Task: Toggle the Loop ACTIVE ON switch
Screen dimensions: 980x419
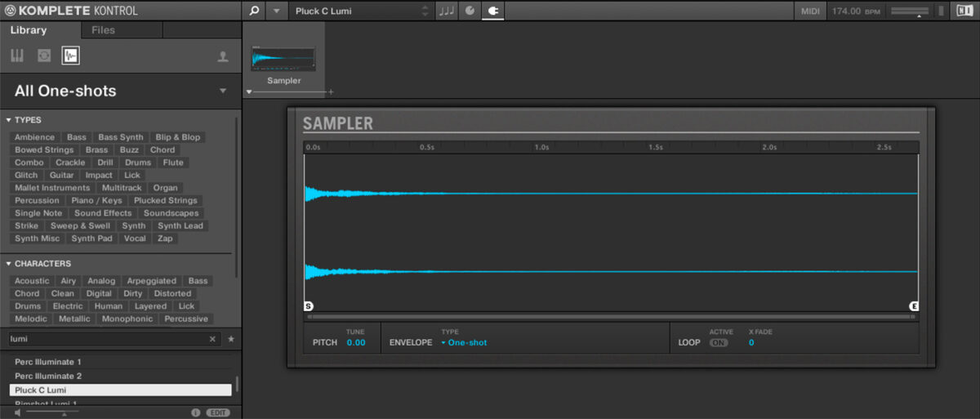Action: click(x=719, y=343)
